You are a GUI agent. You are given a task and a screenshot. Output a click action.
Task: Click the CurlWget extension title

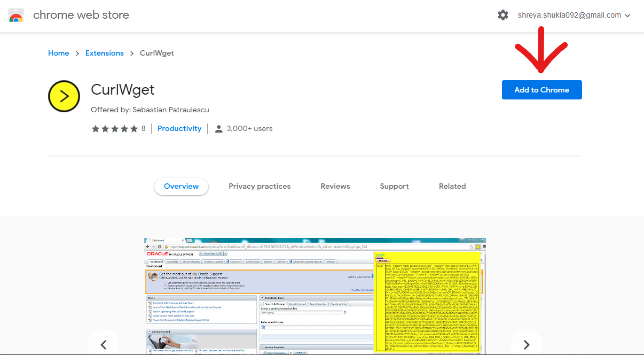pyautogui.click(x=123, y=89)
